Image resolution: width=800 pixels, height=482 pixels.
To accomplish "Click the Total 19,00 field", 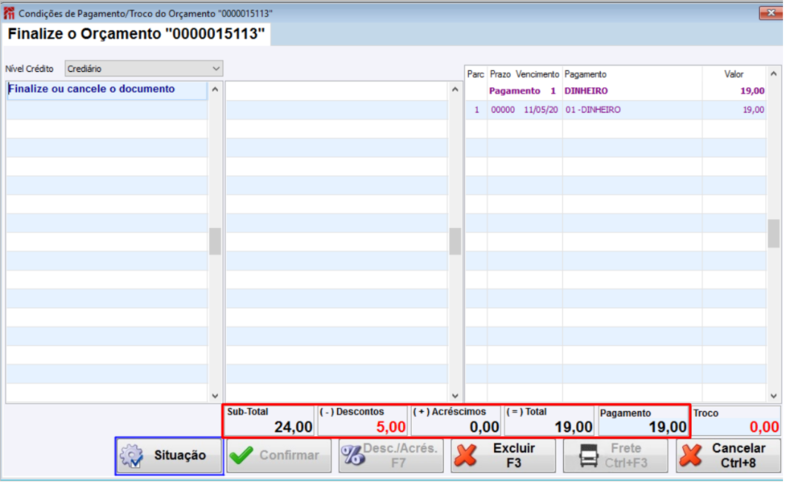I will pyautogui.click(x=549, y=421).
